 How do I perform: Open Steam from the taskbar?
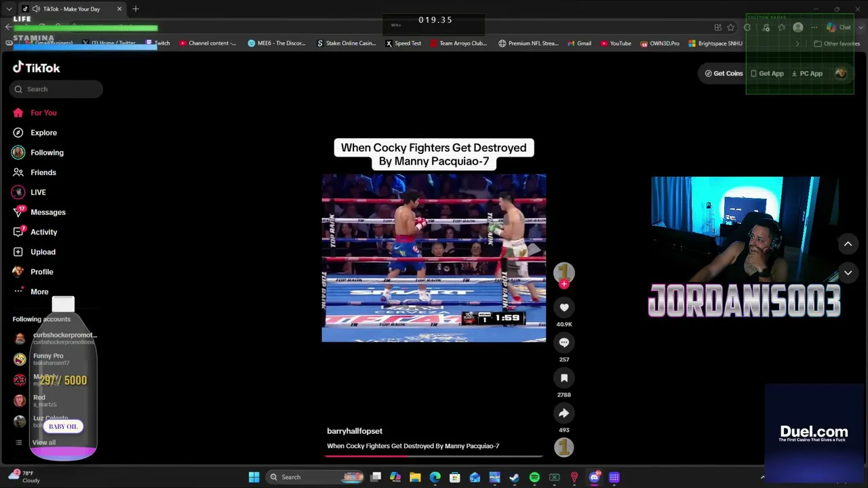[x=515, y=477]
